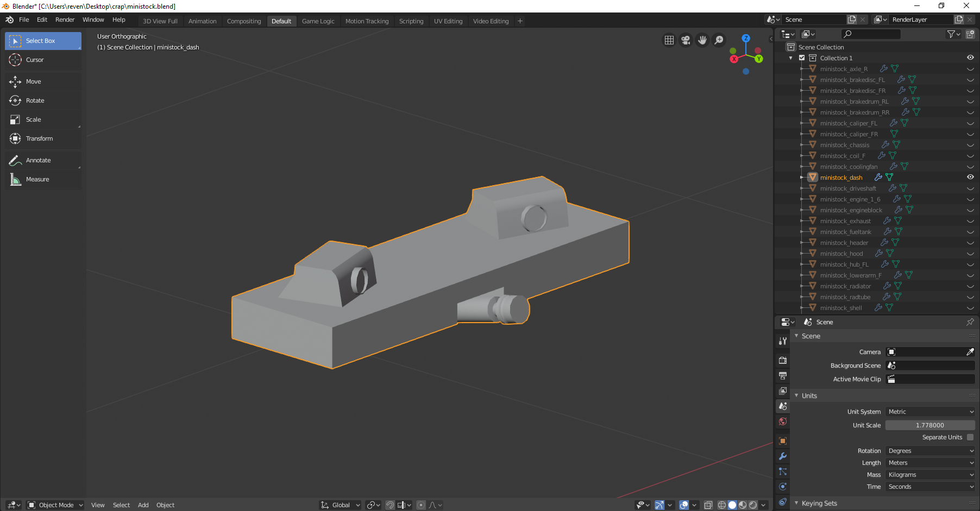This screenshot has height=511, width=980.
Task: Click the zoom magnifier viewport icon
Action: (x=719, y=40)
